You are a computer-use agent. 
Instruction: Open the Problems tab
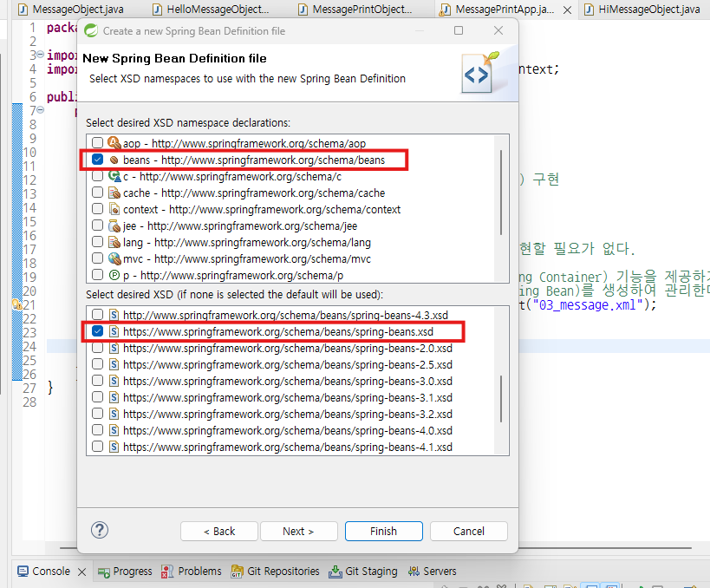pyautogui.click(x=192, y=572)
